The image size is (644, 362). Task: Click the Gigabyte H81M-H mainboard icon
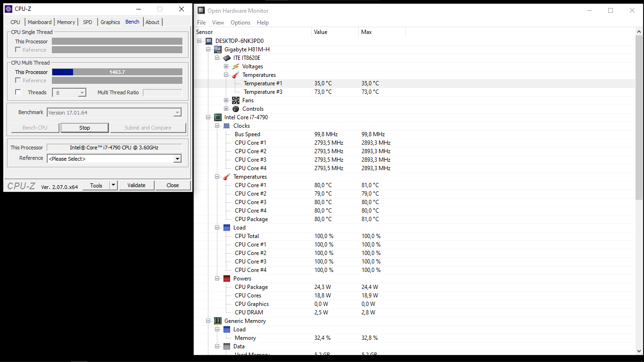(x=218, y=49)
